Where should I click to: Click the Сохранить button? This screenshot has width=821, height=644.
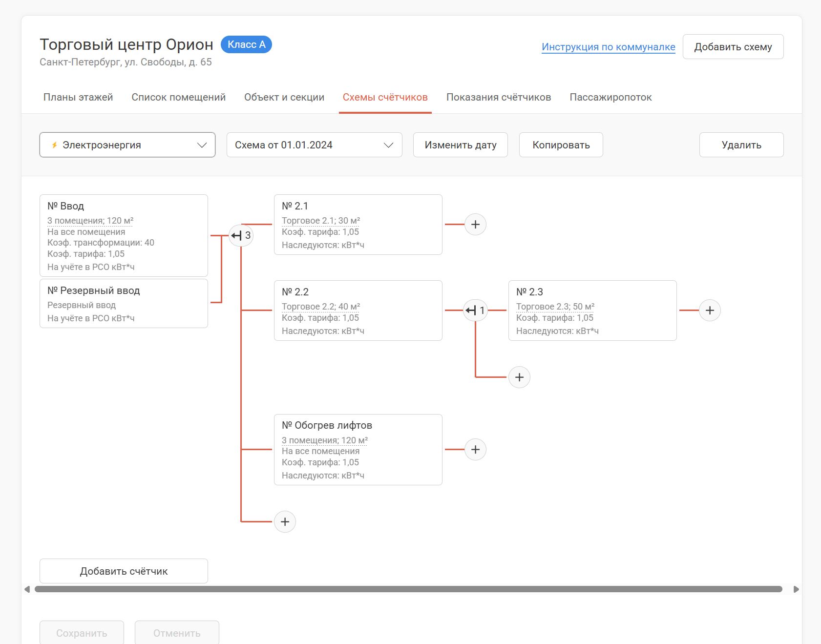coord(82,633)
